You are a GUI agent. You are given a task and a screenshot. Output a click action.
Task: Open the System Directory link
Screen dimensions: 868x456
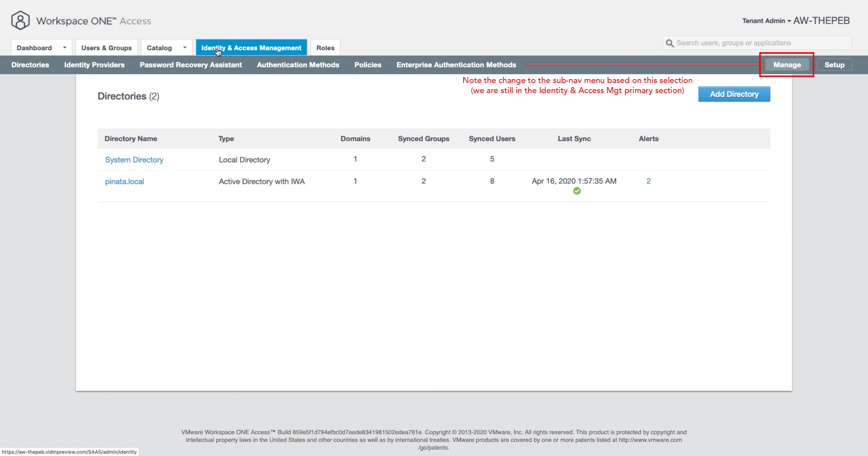coord(134,160)
